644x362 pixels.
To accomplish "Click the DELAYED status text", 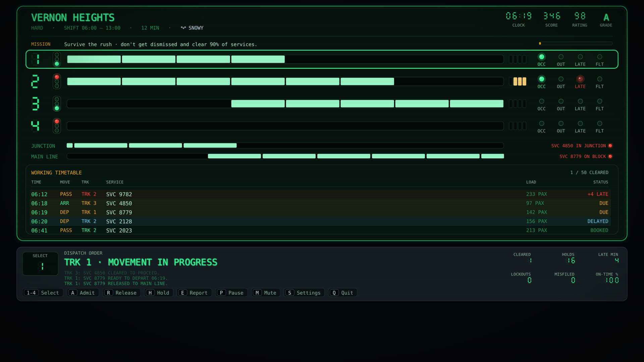I will 598,222.
